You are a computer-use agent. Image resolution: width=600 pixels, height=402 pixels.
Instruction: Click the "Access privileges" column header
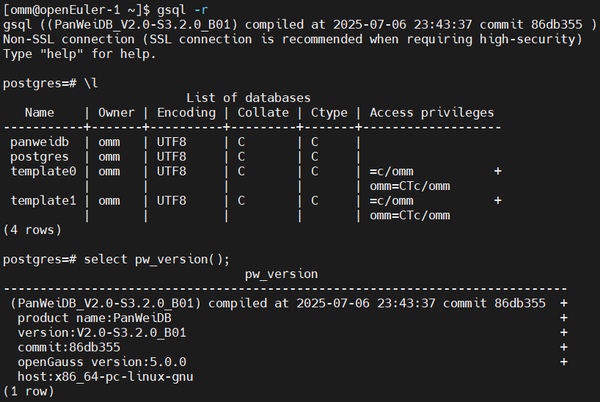432,112
